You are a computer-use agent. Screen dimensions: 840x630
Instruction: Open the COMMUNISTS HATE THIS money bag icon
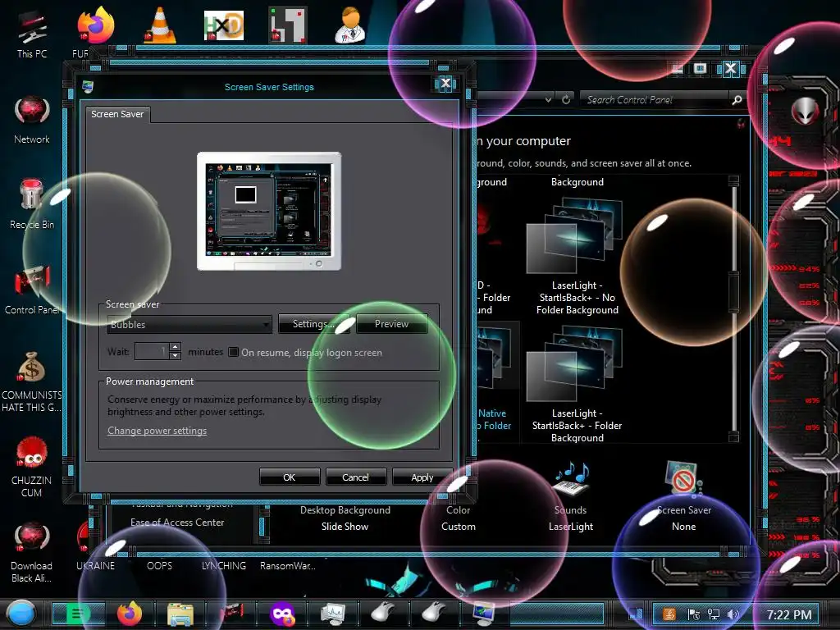[x=32, y=381]
